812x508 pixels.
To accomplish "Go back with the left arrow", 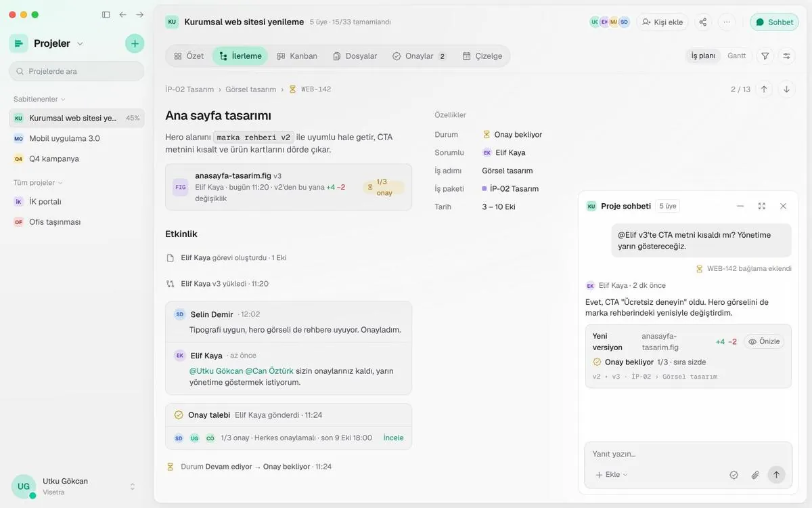I will (122, 14).
